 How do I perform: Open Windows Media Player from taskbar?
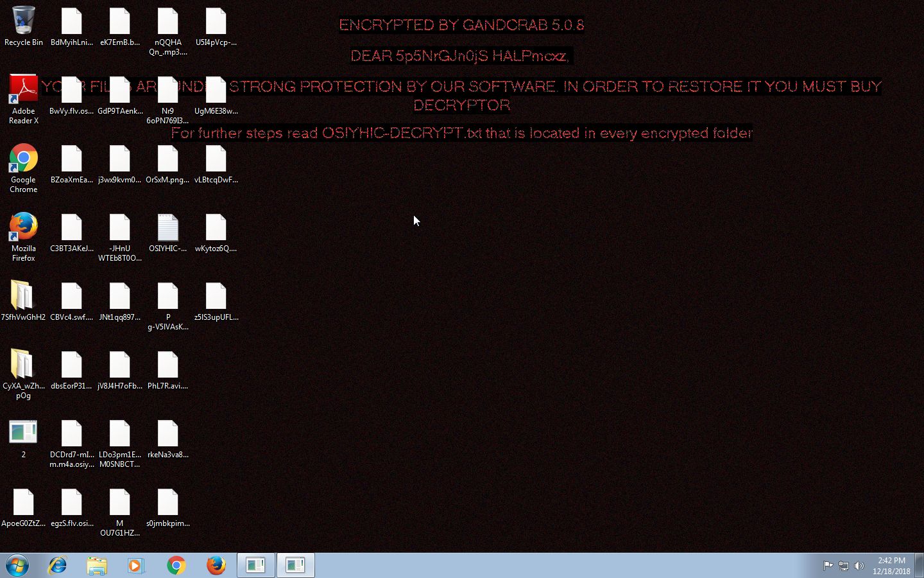(x=136, y=565)
